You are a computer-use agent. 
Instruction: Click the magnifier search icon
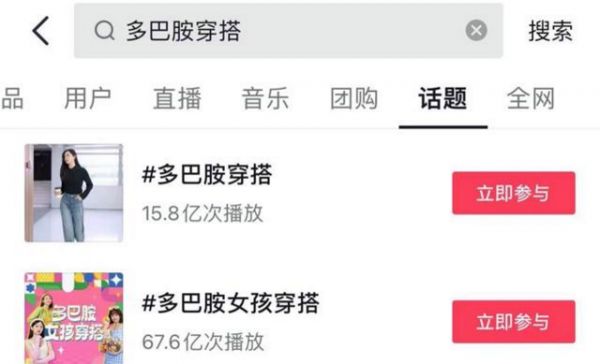click(104, 31)
